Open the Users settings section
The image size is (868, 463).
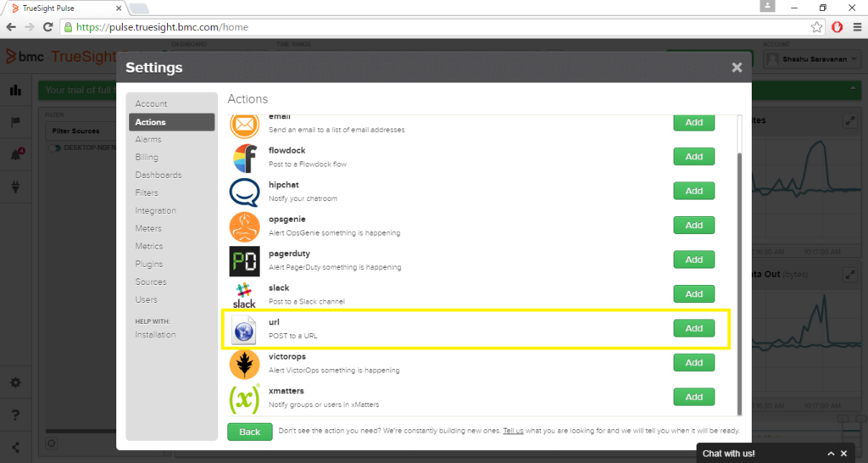click(x=146, y=299)
